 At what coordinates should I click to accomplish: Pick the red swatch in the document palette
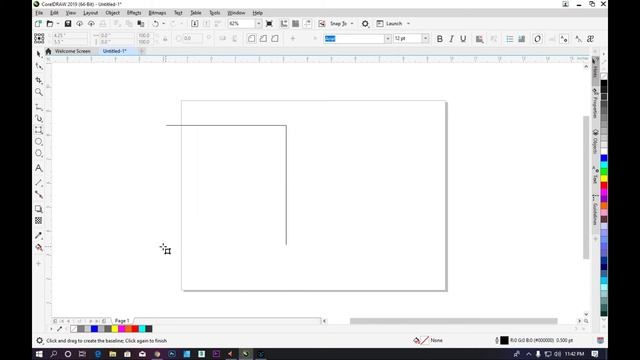[x=135, y=329]
